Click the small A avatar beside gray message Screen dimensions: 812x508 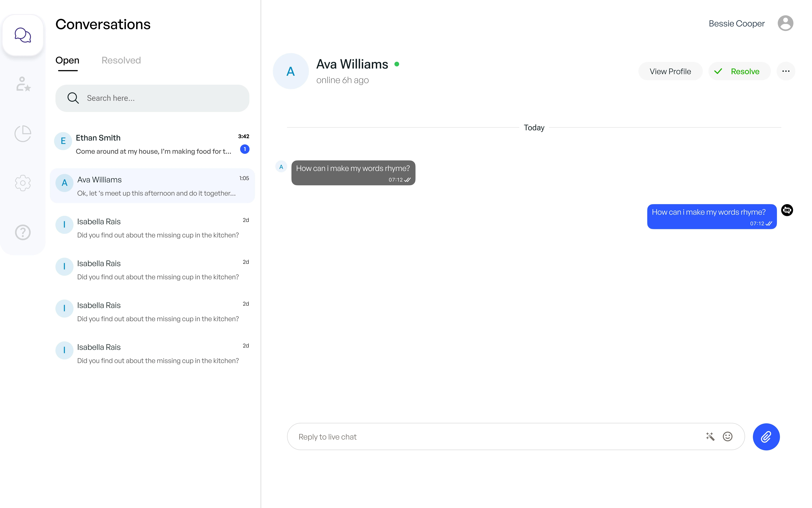click(281, 167)
